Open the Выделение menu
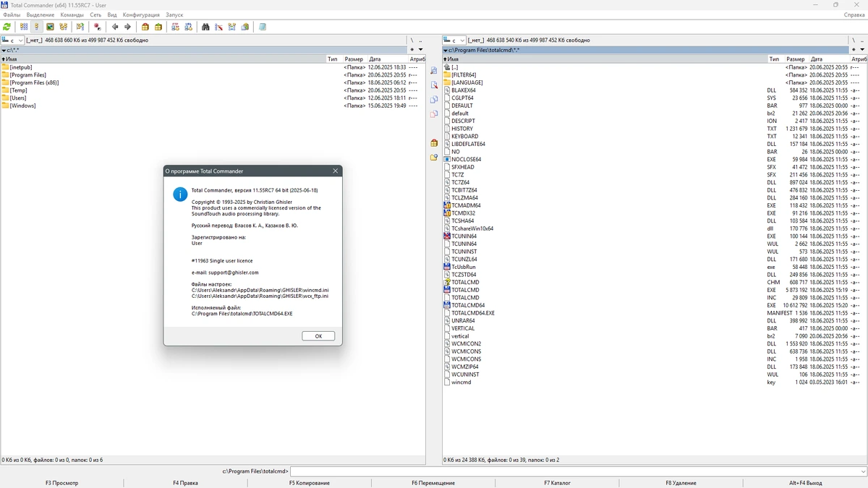This screenshot has height=488, width=868. pyautogui.click(x=40, y=14)
